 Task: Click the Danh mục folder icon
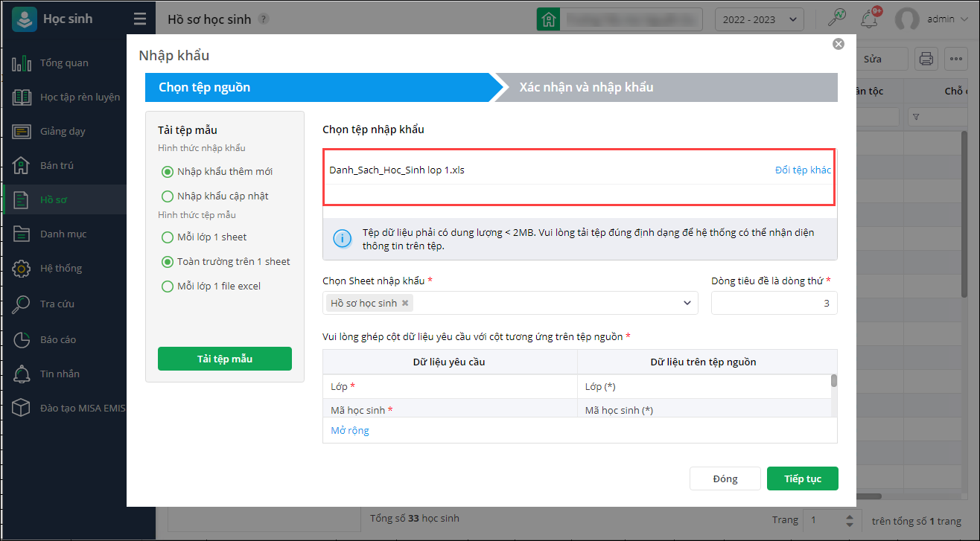click(22, 234)
